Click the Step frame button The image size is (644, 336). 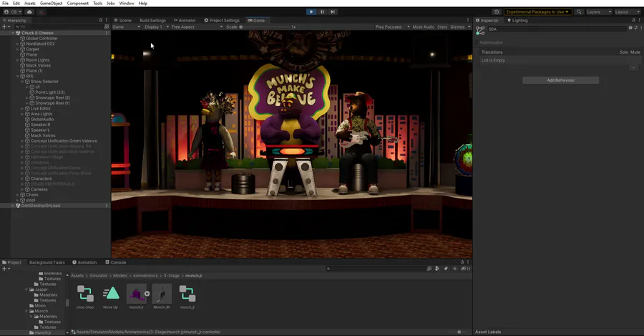pyautogui.click(x=333, y=11)
